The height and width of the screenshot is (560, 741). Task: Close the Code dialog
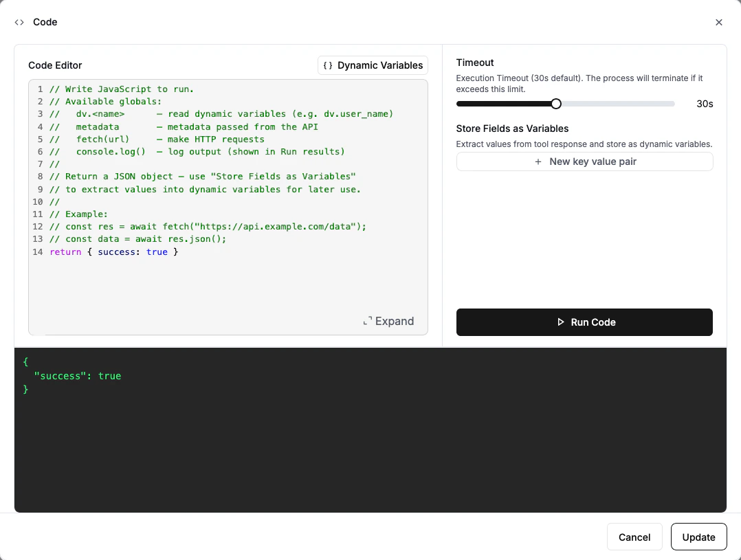coord(718,22)
